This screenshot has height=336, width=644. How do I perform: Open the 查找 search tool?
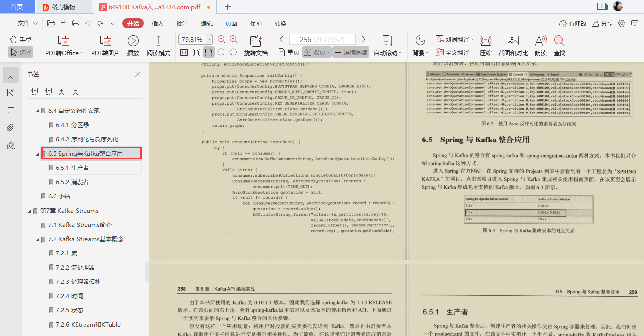point(559,47)
